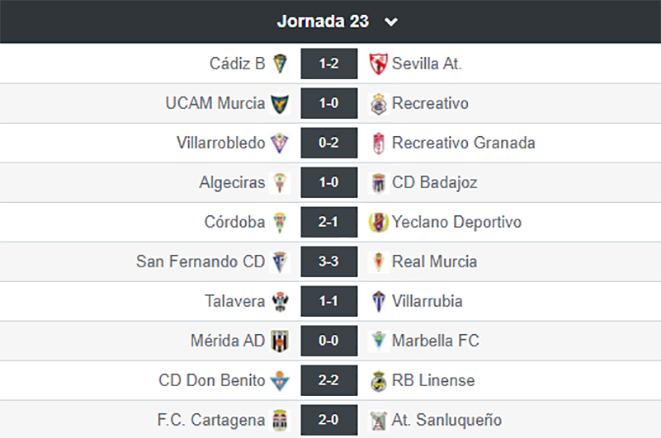Click the UCAM Murcia crest icon
This screenshot has height=438, width=661.
click(280, 104)
